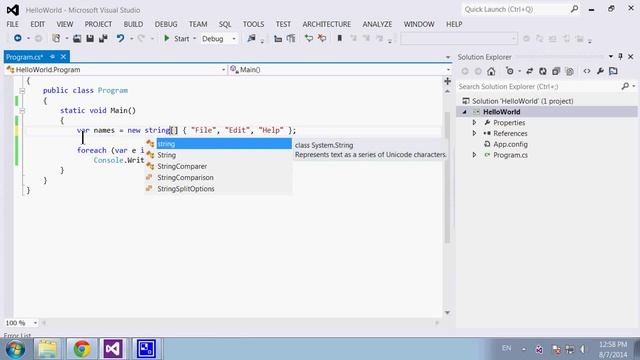
Task: Click the Find in Files toolbar icon
Action: tap(251, 38)
